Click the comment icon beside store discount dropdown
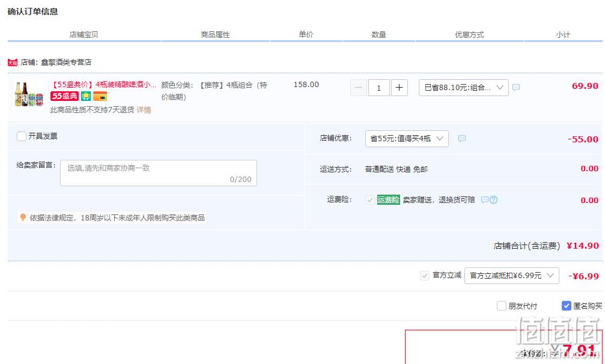The height and width of the screenshot is (364, 605). 462,138
